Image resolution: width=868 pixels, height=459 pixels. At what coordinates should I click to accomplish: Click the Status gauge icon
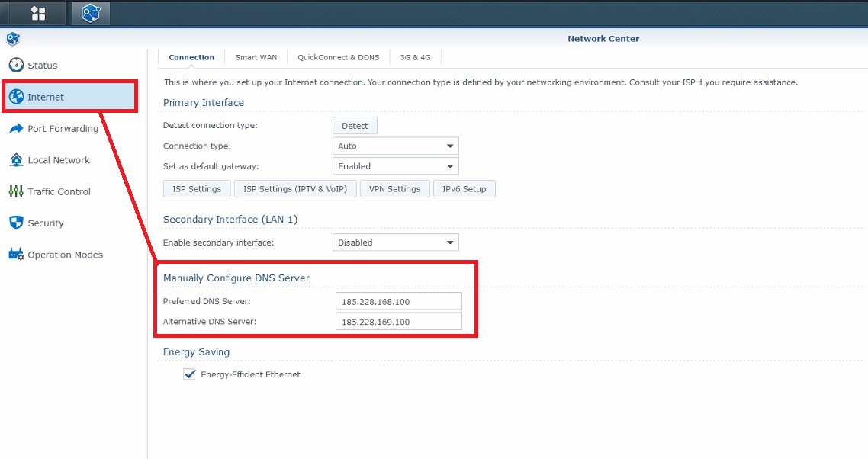tap(16, 66)
